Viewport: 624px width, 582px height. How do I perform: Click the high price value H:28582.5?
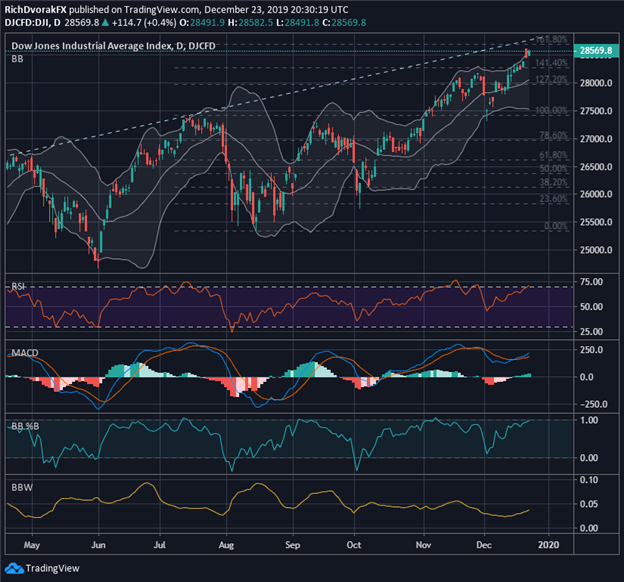pos(250,23)
